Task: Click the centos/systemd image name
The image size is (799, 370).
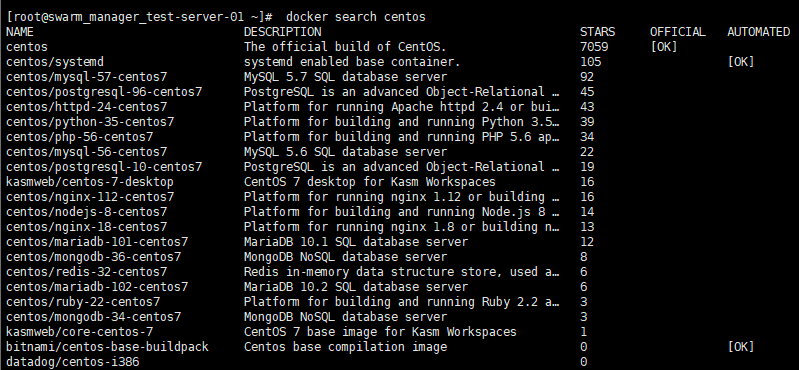Action: pyautogui.click(x=55, y=62)
